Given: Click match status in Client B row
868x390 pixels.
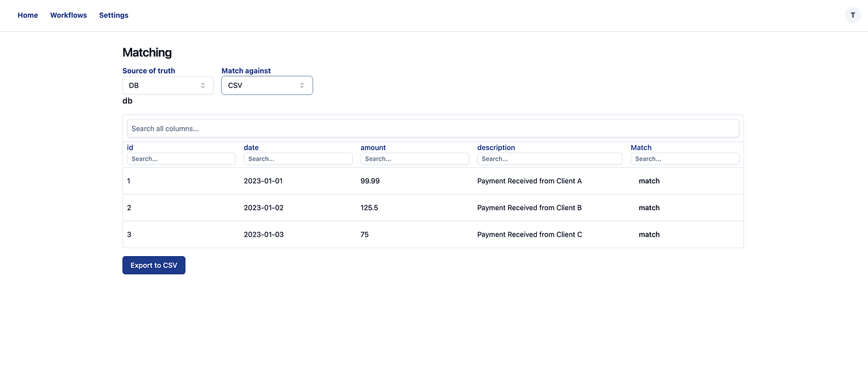Looking at the screenshot, I should pyautogui.click(x=649, y=208).
